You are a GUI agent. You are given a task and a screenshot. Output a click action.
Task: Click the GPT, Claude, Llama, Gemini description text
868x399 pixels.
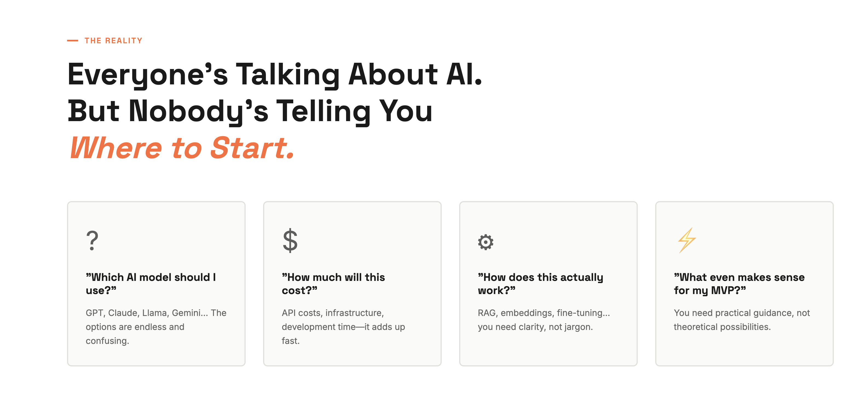click(156, 326)
